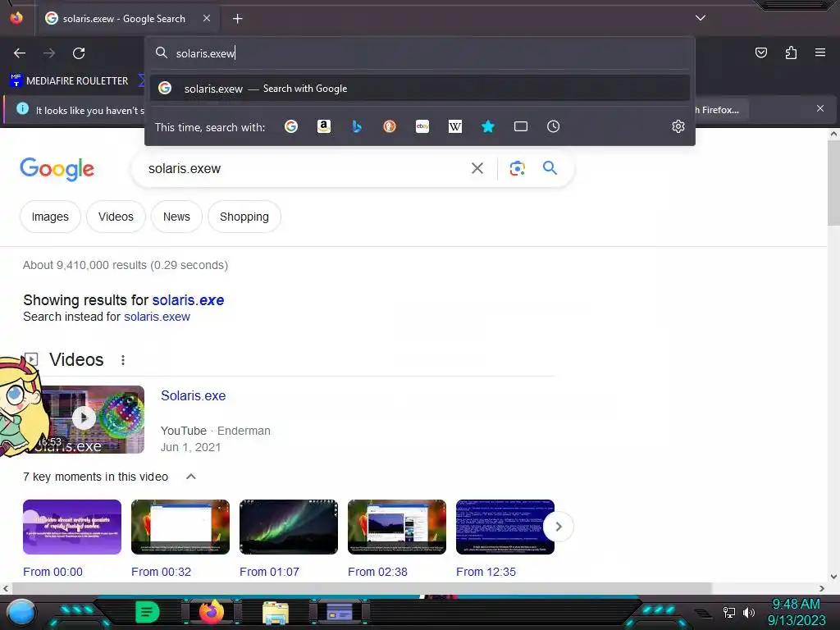Click the scroll down arrow of page
The width and height of the screenshot is (840, 630).
coord(833,577)
